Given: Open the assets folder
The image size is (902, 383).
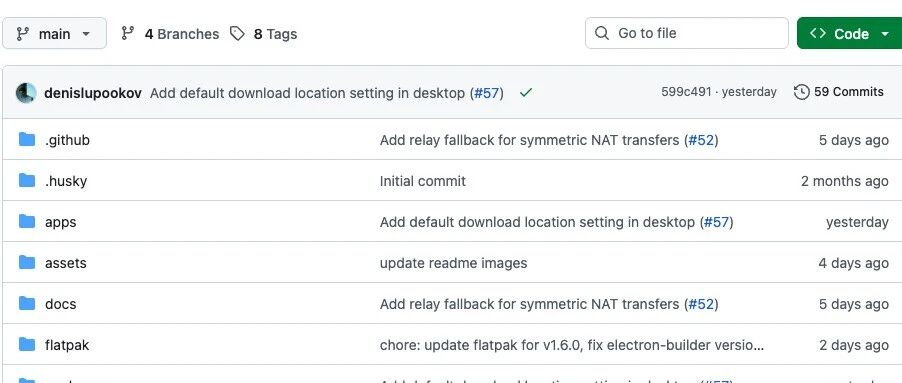Looking at the screenshot, I should click(66, 263).
